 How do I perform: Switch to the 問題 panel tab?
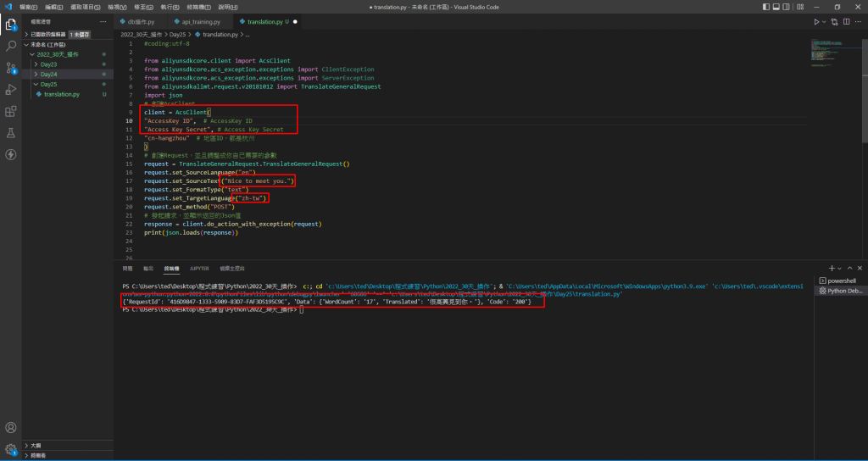click(x=128, y=268)
